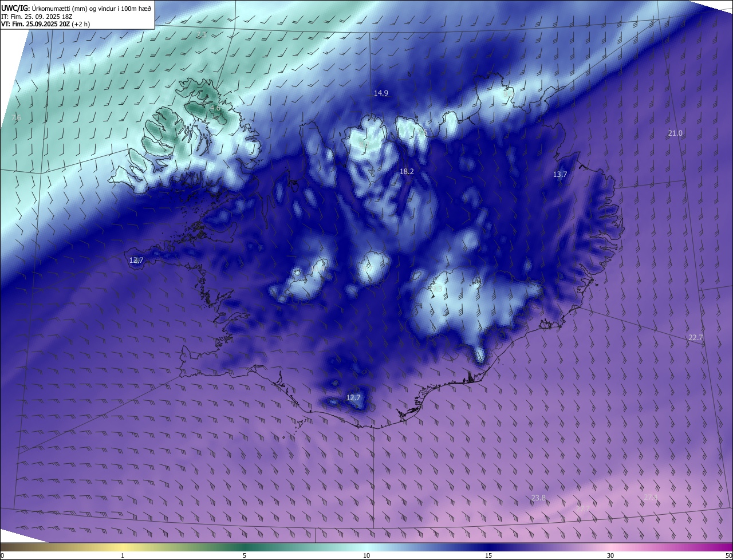Click the faint 27.7 value label
The width and height of the screenshot is (733, 560).
(x=582, y=508)
